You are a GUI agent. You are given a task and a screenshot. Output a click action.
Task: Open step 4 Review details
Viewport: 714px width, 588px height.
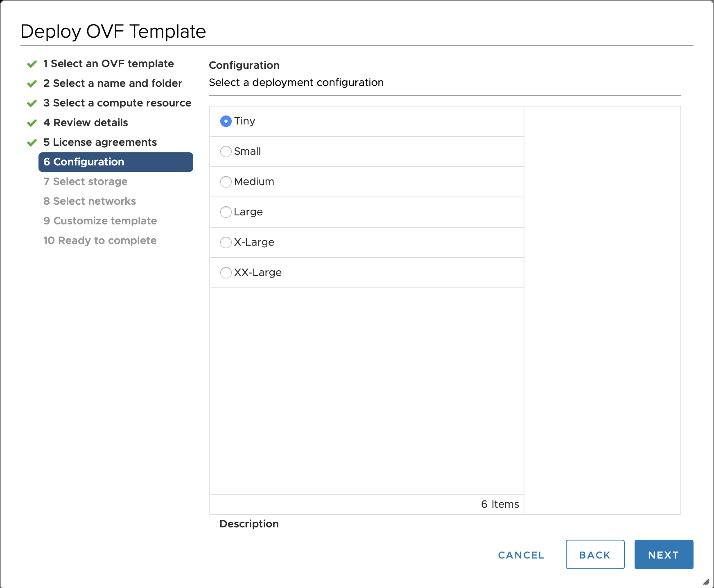coord(86,122)
